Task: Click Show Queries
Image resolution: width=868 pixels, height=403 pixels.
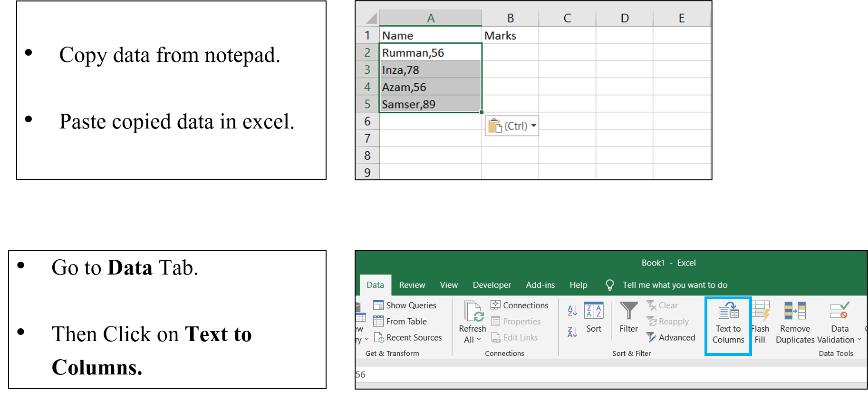Action: (x=405, y=305)
